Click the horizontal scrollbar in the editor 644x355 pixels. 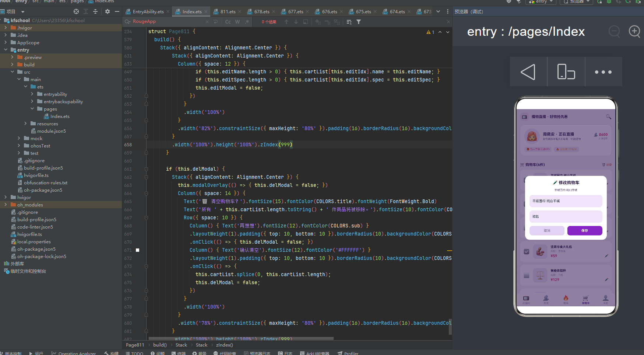[241, 338]
